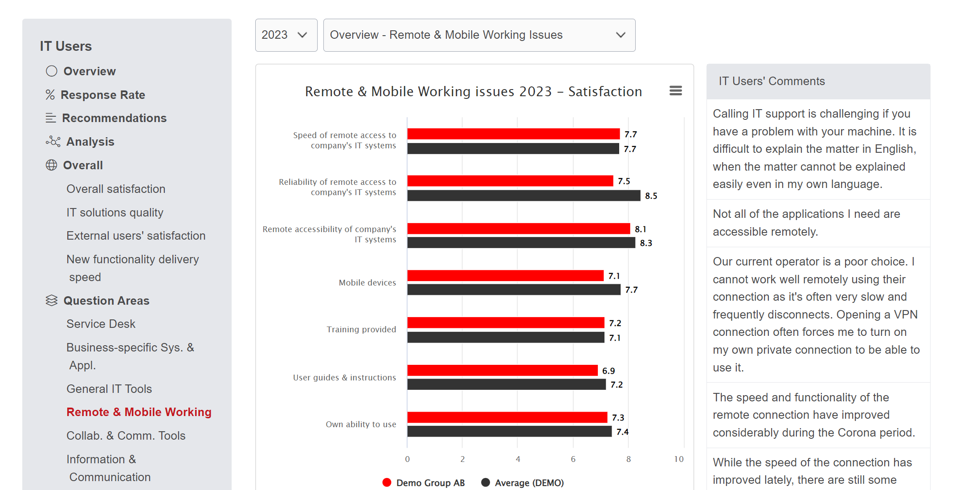
Task: Open the Overview - Remote & Mobile Working Issues dropdown
Action: (x=479, y=35)
